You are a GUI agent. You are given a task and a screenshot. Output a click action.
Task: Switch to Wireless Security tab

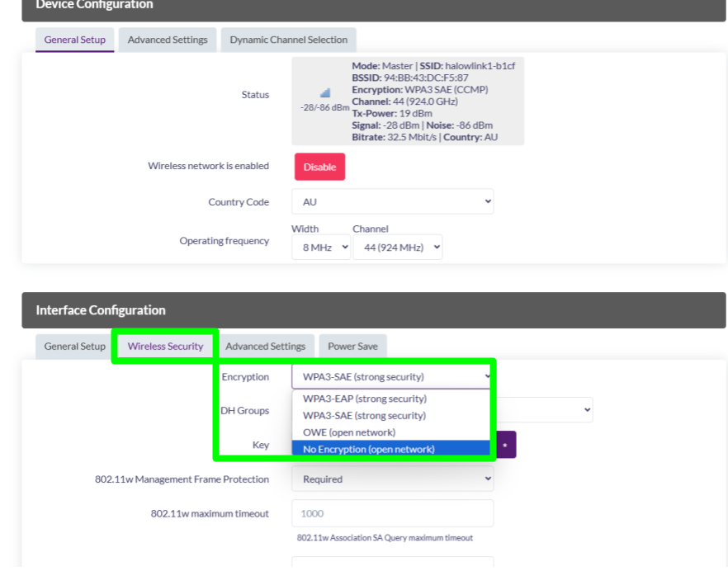[165, 347]
